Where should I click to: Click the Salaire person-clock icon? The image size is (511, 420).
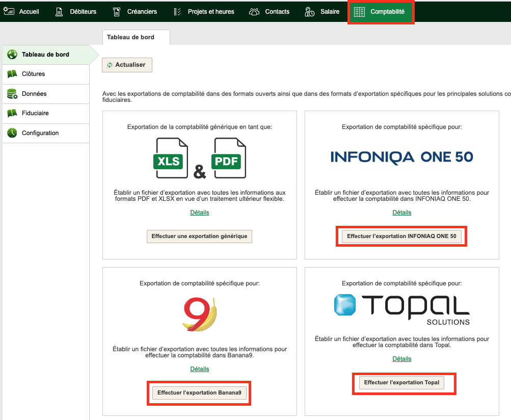click(309, 12)
